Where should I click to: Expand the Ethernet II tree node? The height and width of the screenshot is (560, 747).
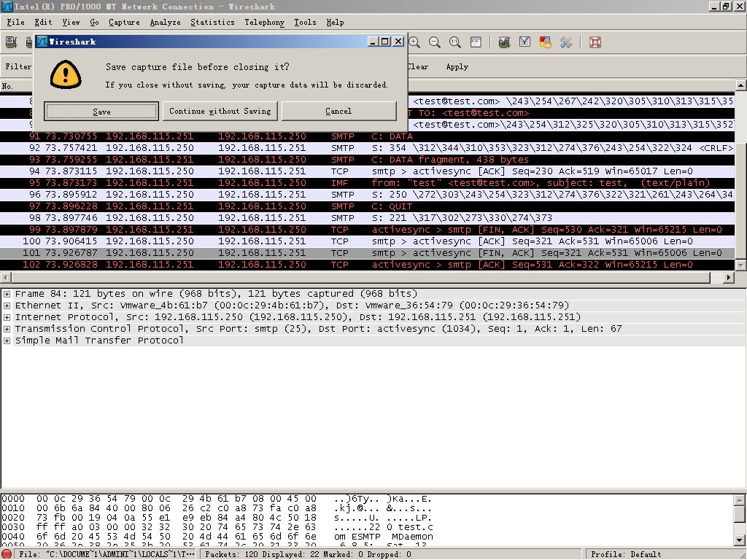[x=7, y=306]
